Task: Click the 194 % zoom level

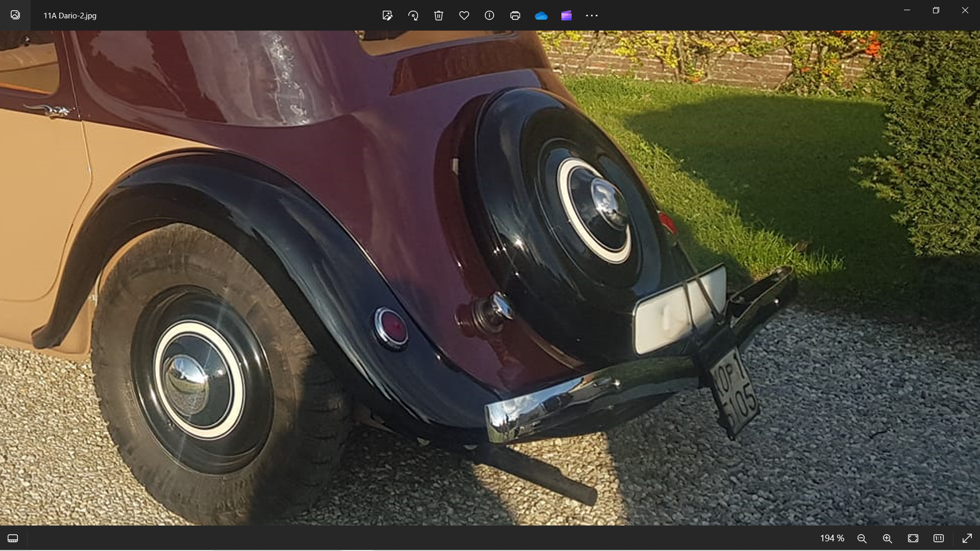Action: (x=832, y=538)
